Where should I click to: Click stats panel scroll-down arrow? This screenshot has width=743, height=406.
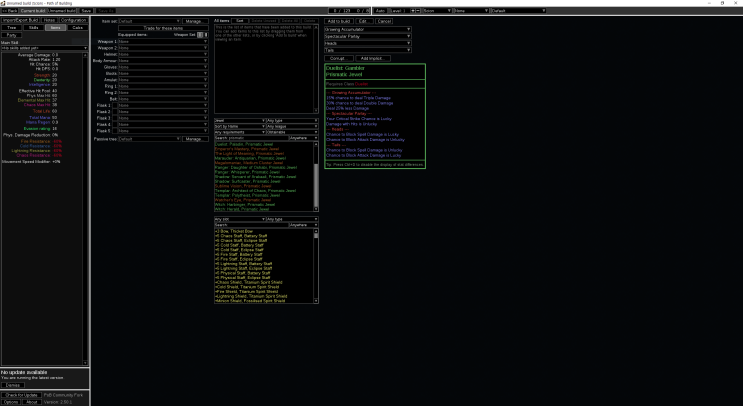tap(85, 363)
